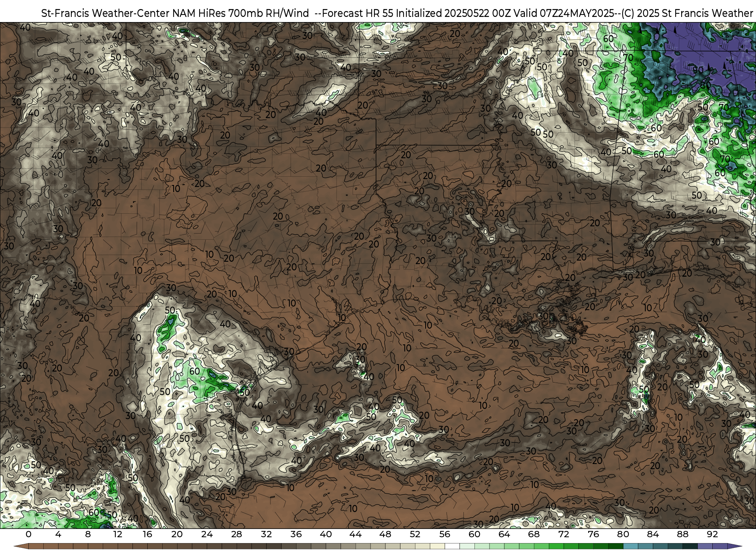Click the color bar tick label '36'
The height and width of the screenshot is (551, 756).
[296, 534]
